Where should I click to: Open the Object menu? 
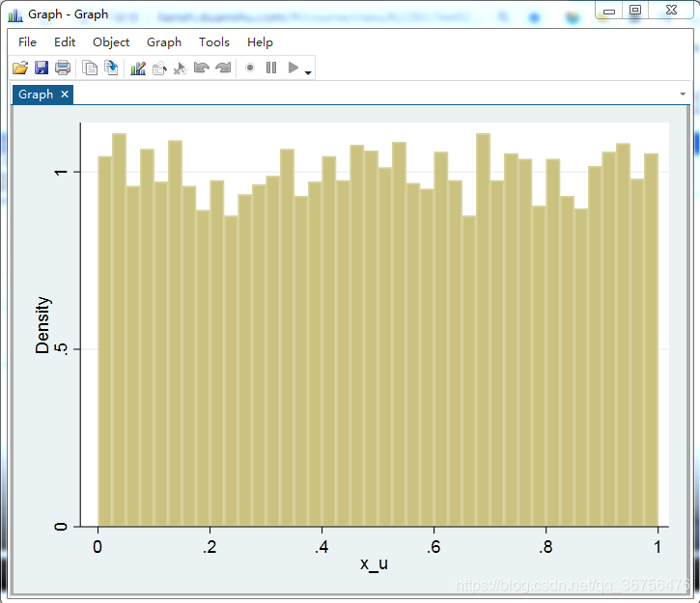click(111, 41)
